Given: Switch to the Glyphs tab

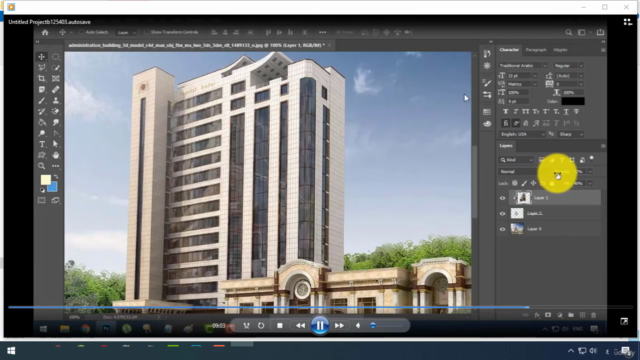Looking at the screenshot, I should (560, 50).
